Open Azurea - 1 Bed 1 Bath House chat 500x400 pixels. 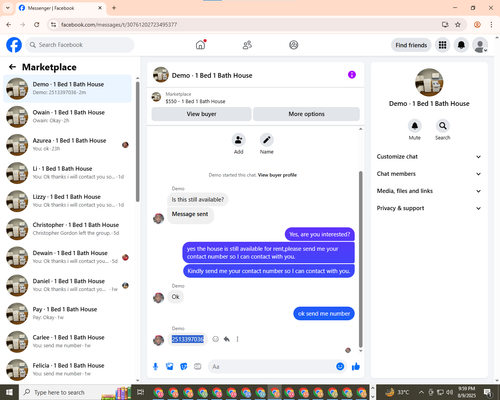click(x=68, y=145)
